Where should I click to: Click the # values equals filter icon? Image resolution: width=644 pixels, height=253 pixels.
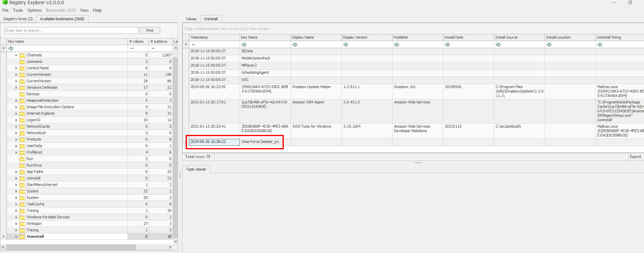[132, 48]
